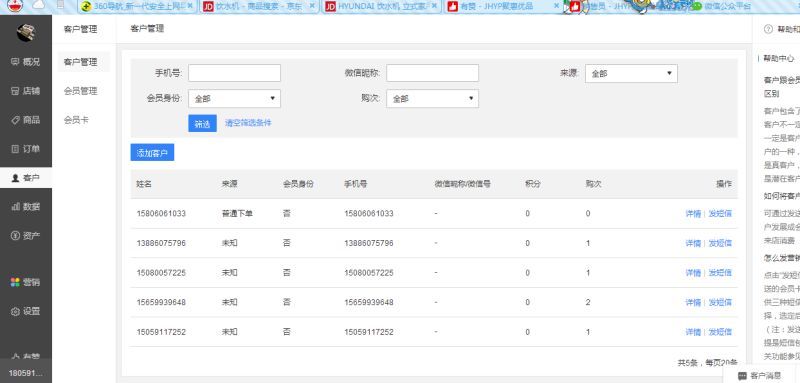The height and width of the screenshot is (383, 800).
Task: Open 详情 for customer 13886075796
Action: (693, 243)
